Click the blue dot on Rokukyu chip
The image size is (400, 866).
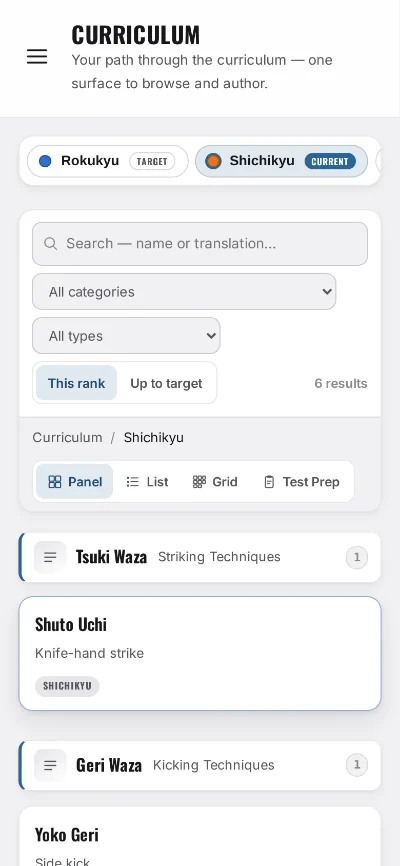[45, 161]
